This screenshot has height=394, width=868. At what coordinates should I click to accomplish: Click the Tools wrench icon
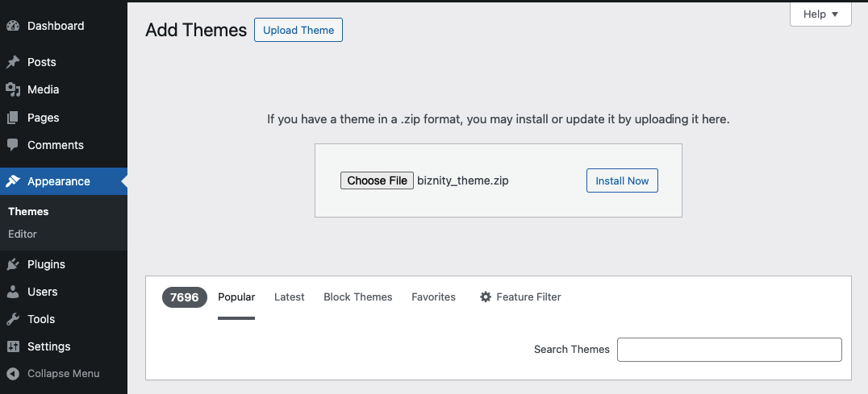click(x=13, y=319)
